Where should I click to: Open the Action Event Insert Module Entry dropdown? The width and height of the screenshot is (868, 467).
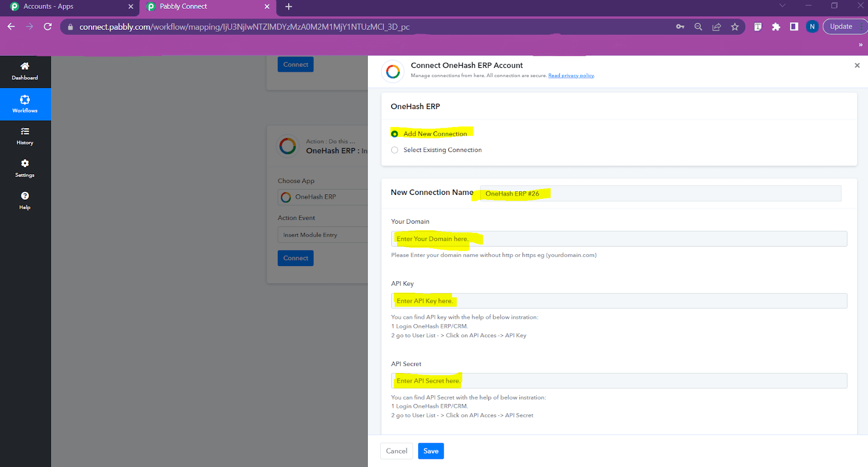(x=323, y=235)
